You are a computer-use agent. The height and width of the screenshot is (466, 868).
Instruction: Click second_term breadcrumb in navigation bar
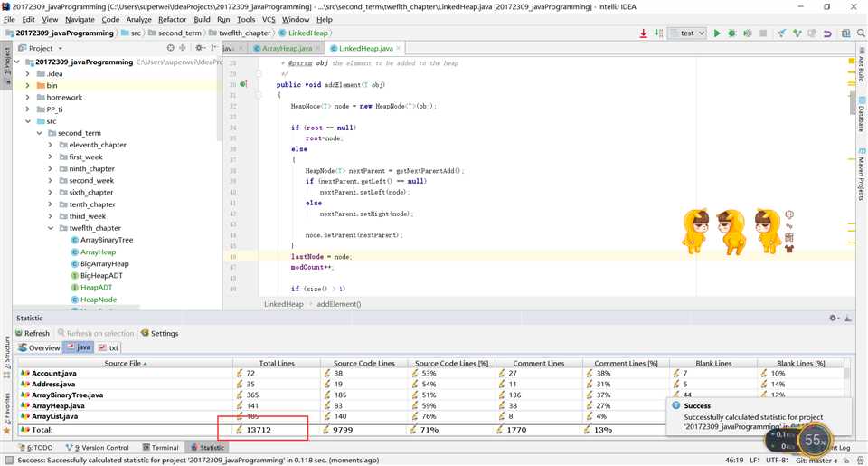point(175,33)
